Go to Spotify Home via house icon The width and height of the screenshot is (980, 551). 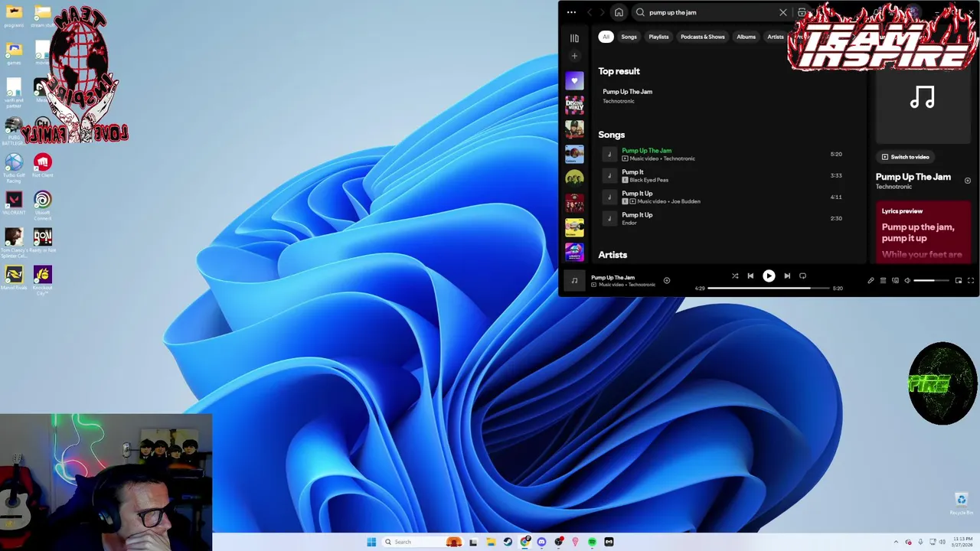619,12
